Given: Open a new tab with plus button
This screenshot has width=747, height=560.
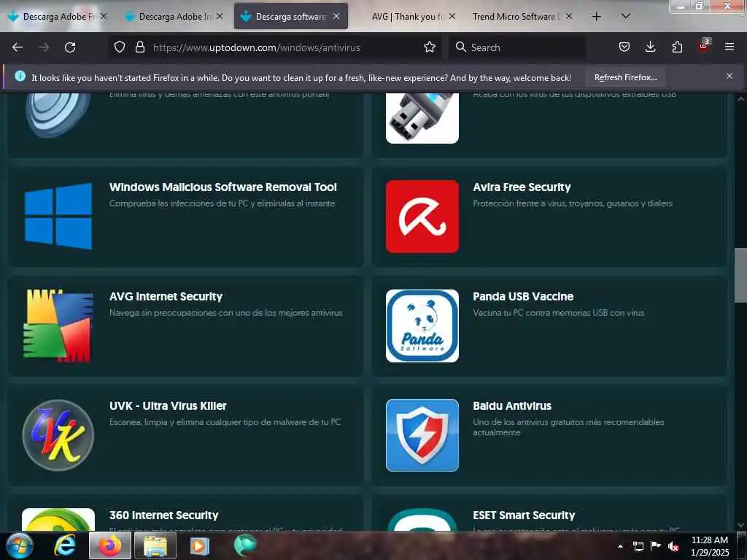Looking at the screenshot, I should pos(597,17).
